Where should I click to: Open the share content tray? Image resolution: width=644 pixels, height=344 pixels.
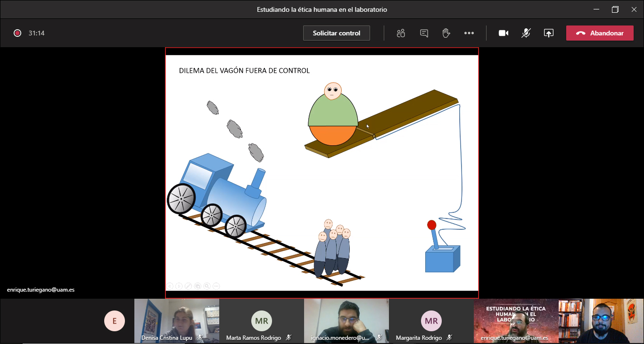[548, 33]
